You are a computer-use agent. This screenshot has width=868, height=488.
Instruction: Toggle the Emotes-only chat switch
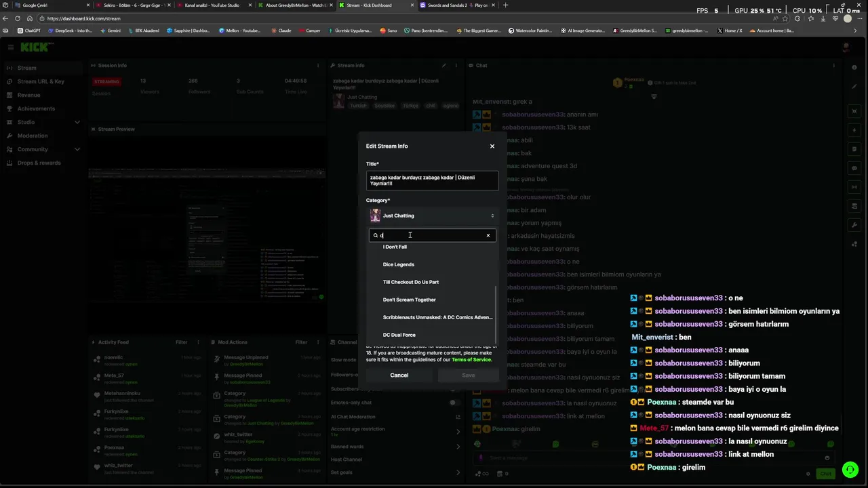pyautogui.click(x=454, y=403)
